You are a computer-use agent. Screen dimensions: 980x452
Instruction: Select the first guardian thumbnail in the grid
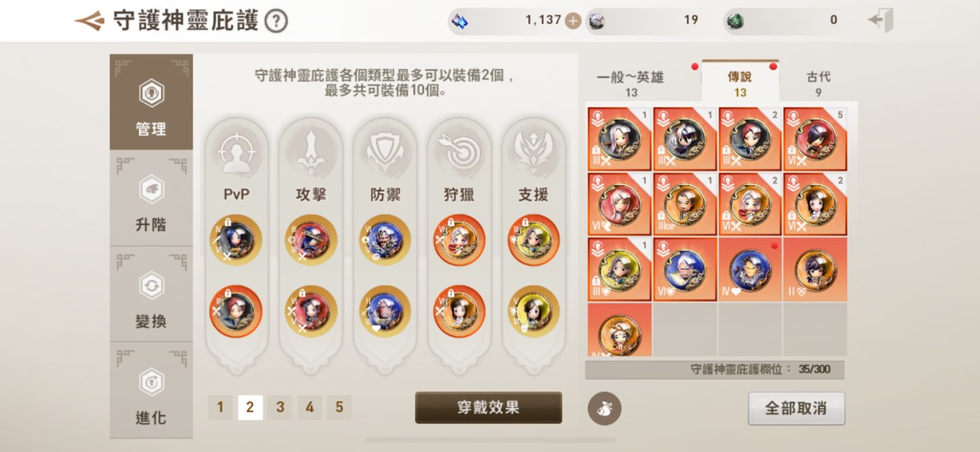(620, 139)
